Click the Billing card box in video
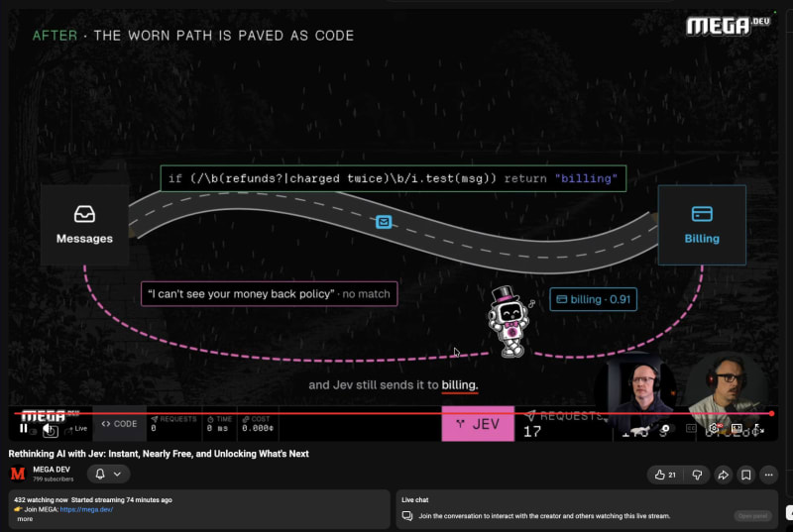The image size is (793, 532). [x=702, y=225]
